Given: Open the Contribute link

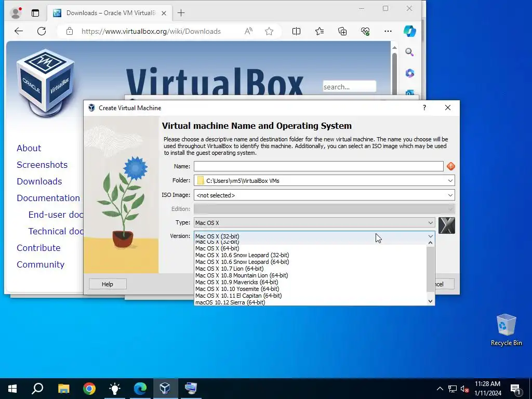Looking at the screenshot, I should 38,248.
